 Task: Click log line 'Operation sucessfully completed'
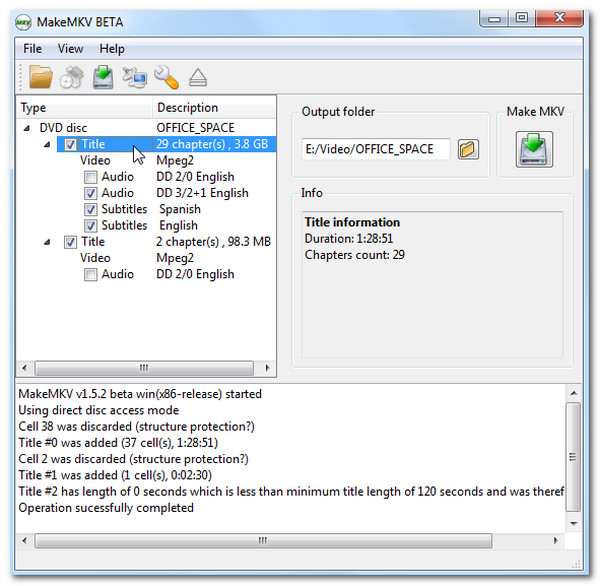[106, 508]
